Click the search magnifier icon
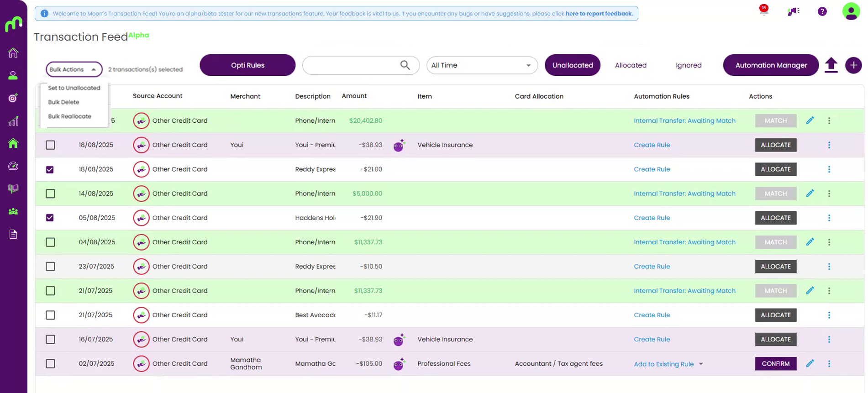 click(x=405, y=65)
